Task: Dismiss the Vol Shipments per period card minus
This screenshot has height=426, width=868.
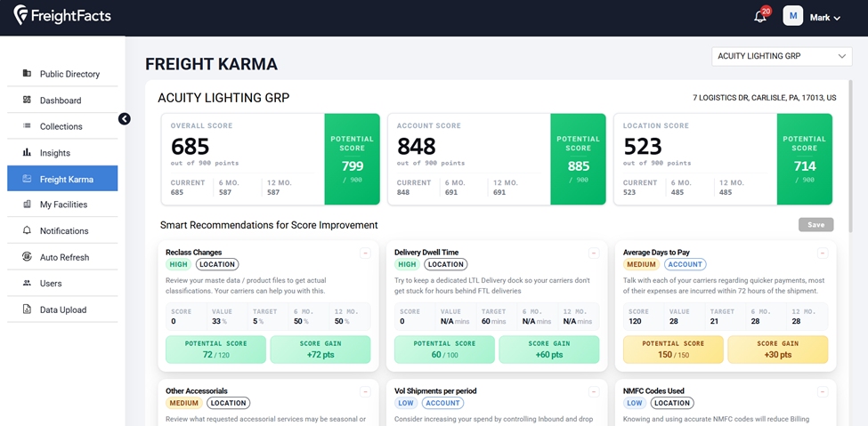Action: [594, 391]
